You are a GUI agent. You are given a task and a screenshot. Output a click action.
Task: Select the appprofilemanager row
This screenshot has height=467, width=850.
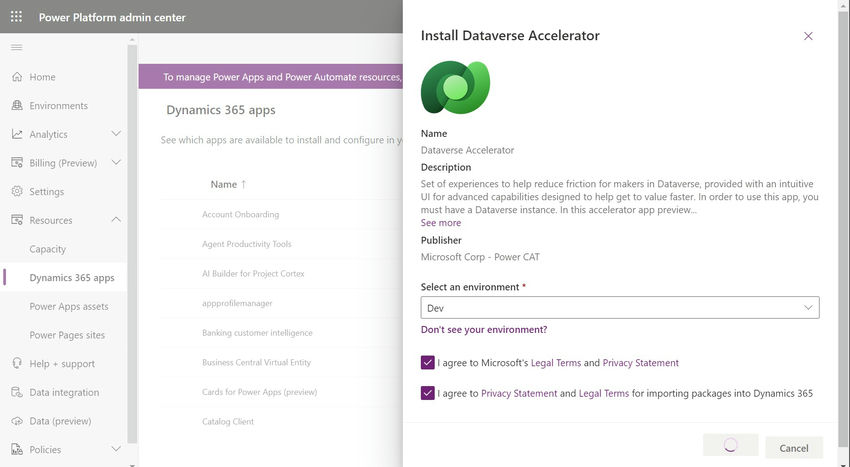click(x=282, y=303)
